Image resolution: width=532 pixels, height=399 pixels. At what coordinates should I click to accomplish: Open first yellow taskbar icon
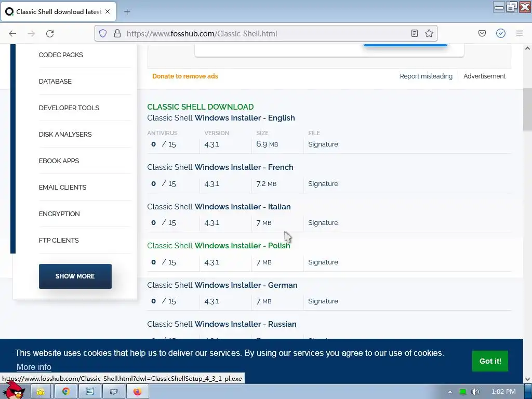[41, 392]
